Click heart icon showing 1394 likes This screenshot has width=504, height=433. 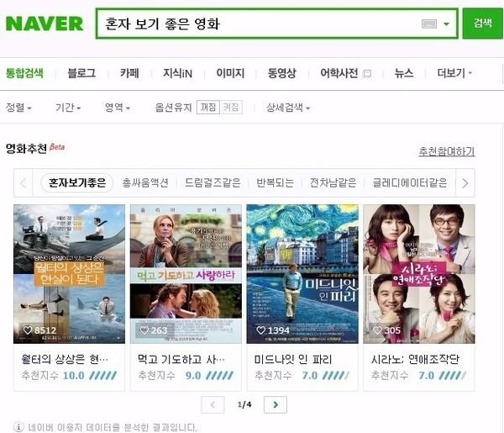[x=260, y=330]
